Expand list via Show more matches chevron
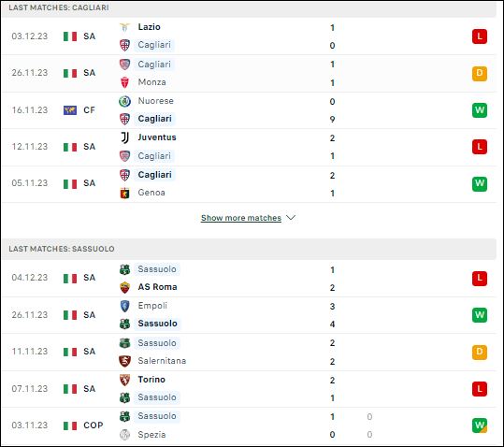Screen dimensions: 504x447 [291, 218]
